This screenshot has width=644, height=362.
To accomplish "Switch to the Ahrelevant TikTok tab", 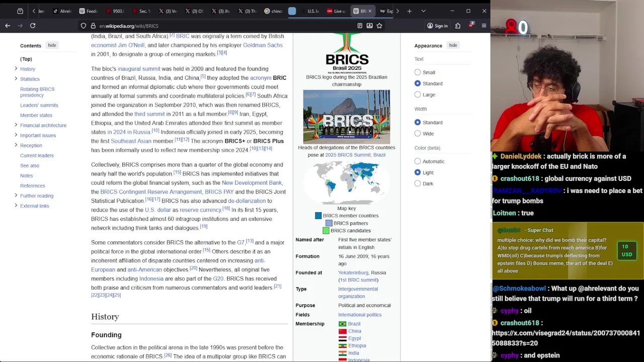I will click(x=62, y=11).
